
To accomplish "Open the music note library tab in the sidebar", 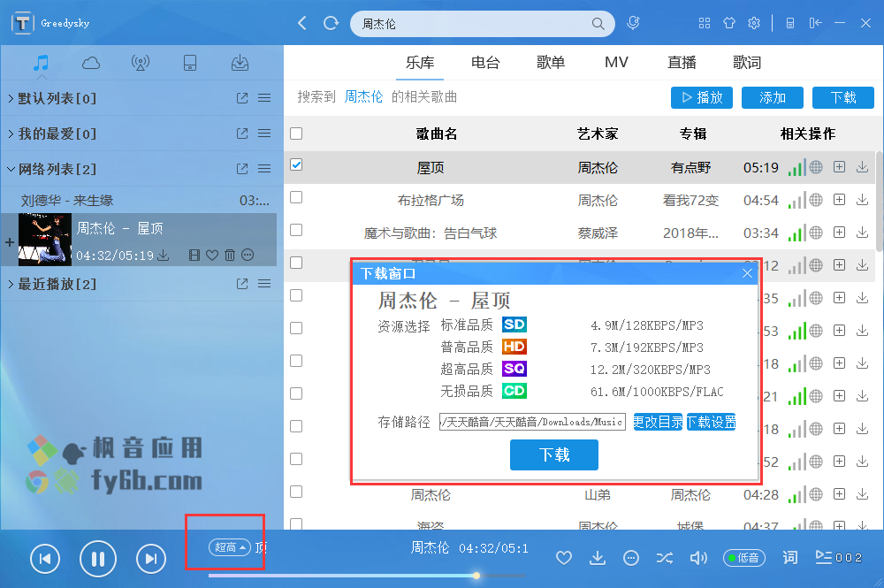I will pos(41,63).
